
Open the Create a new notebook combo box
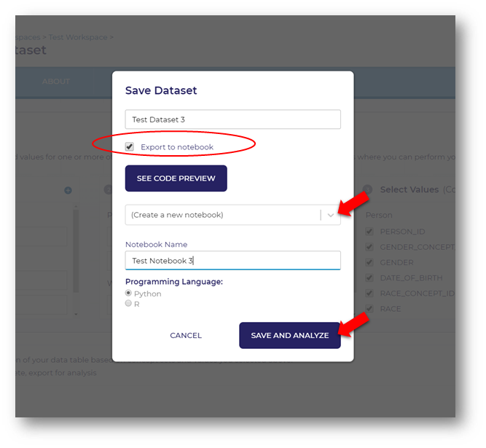click(x=222, y=215)
